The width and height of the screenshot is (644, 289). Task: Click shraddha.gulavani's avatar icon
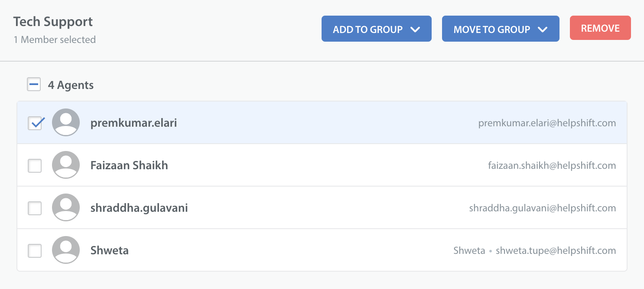[x=66, y=207]
